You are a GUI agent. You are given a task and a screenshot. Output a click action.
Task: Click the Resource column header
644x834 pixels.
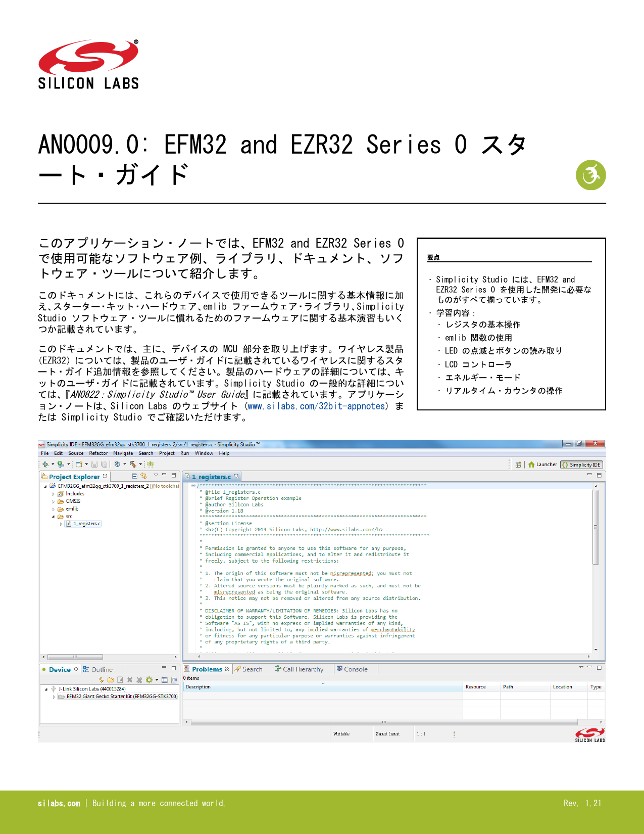[481, 687]
